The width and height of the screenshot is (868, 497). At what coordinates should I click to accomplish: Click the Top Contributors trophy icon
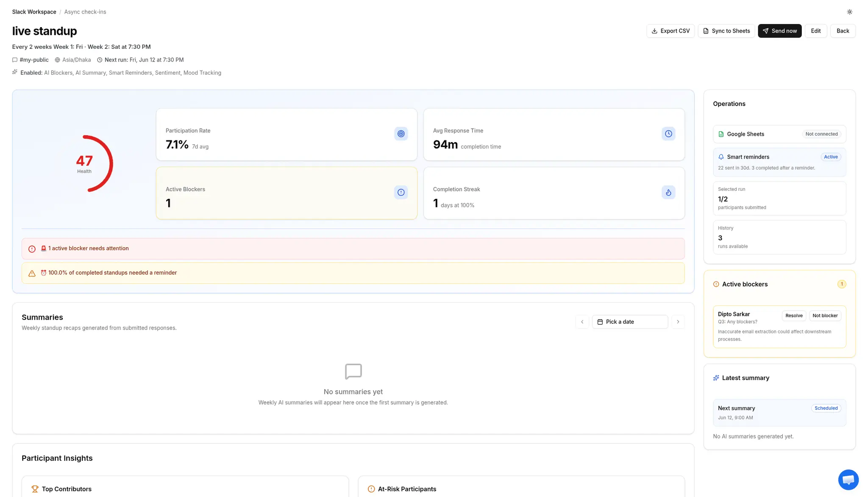click(35, 489)
